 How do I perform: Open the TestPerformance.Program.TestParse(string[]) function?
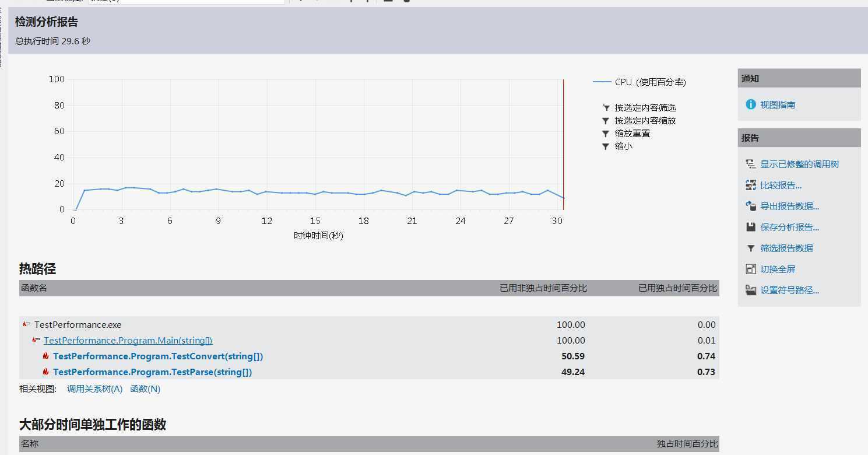[x=152, y=372]
